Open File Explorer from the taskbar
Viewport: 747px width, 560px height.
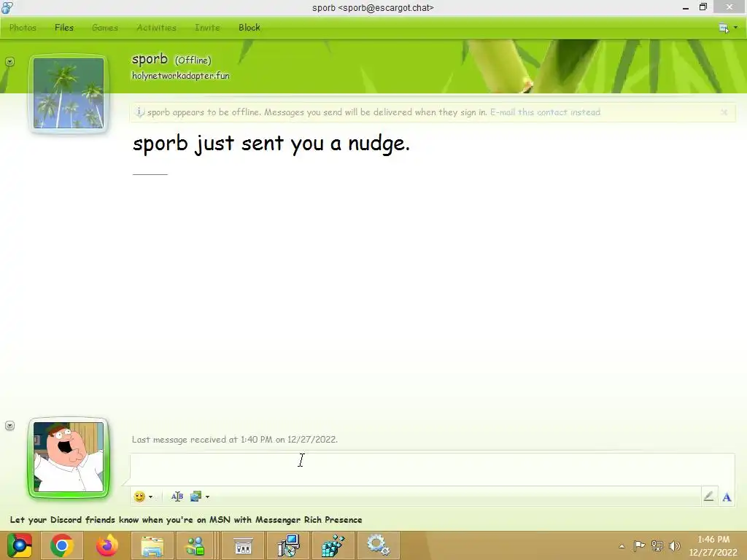[x=152, y=545]
